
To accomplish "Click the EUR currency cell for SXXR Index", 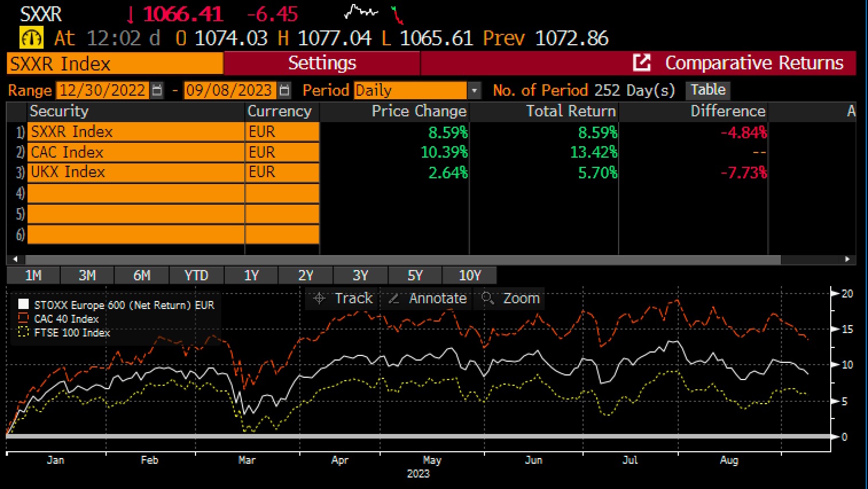I will click(x=282, y=132).
